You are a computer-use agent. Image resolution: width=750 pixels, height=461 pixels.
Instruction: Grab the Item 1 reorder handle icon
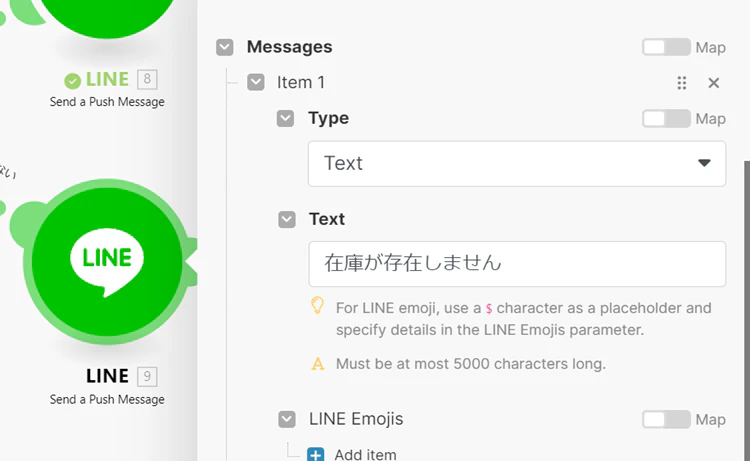(682, 83)
